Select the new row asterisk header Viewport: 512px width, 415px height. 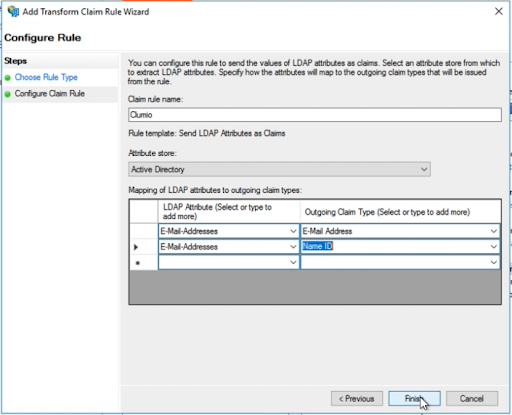click(x=144, y=263)
